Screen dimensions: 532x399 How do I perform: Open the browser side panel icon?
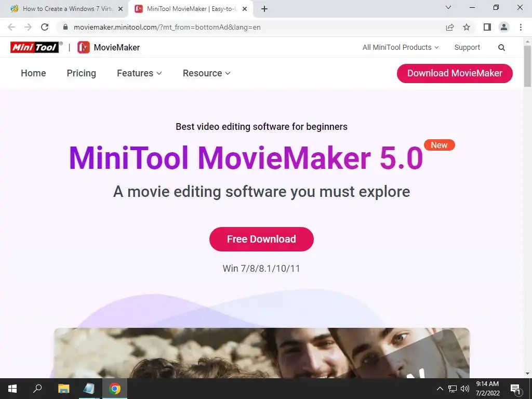487,27
